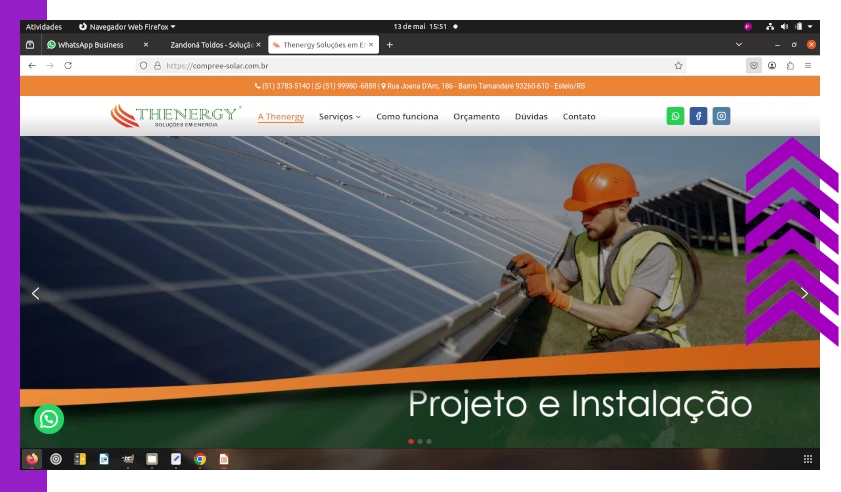Select the second carousel dot
This screenshot has height=492, width=841.
pos(420,442)
